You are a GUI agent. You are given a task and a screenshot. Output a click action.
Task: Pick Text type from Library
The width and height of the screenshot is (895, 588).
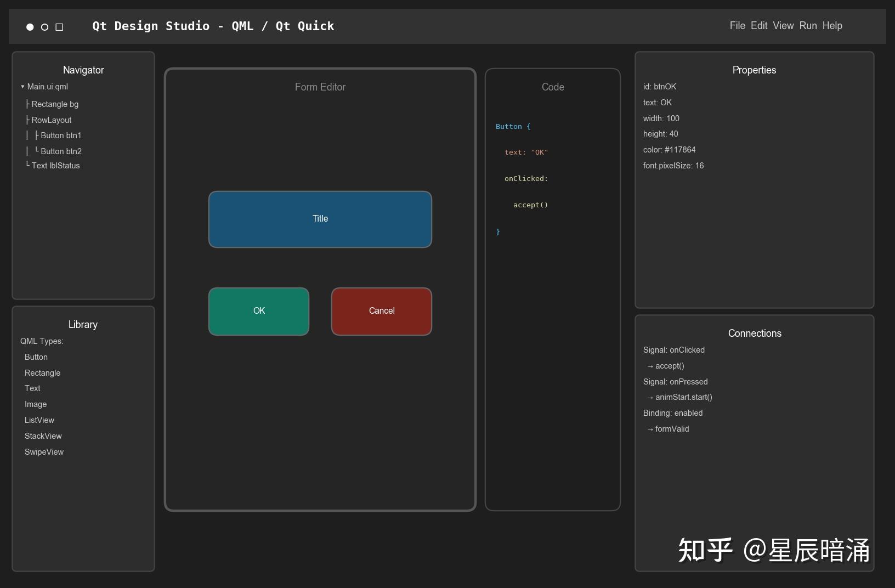(x=32, y=388)
